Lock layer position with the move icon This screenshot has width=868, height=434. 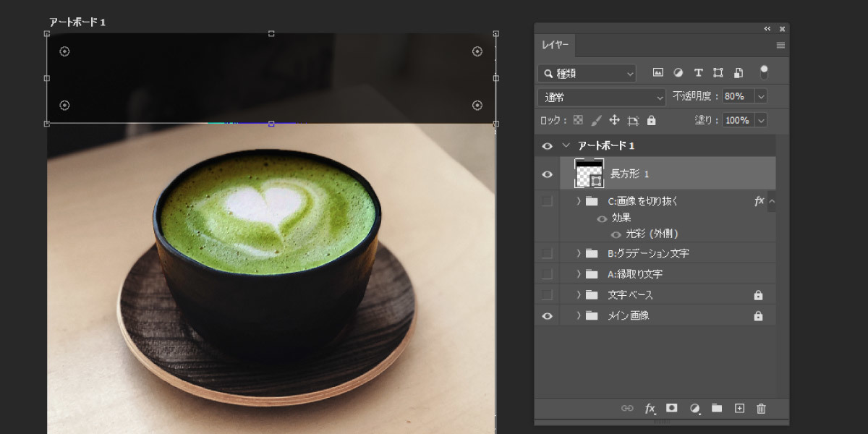615,120
